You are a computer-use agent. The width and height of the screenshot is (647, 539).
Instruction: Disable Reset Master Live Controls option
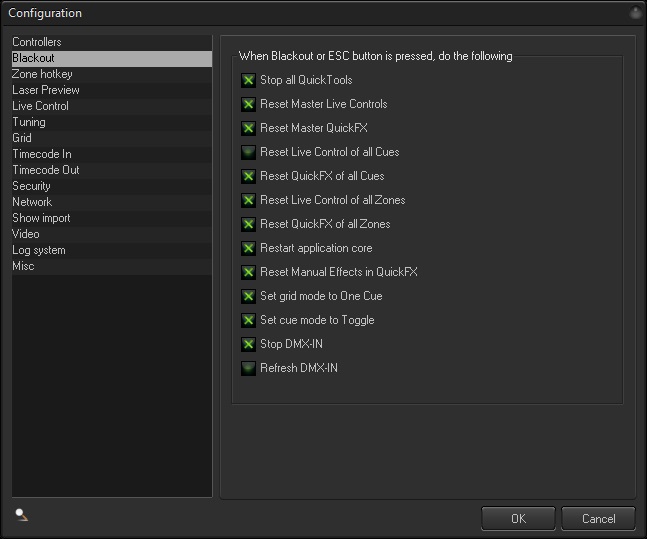[249, 104]
